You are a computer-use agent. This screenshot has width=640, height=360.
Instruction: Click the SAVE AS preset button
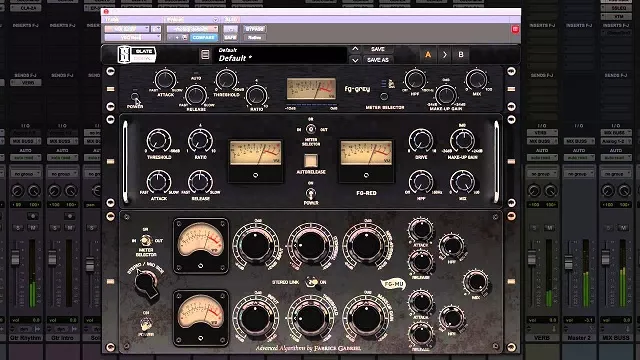378,60
